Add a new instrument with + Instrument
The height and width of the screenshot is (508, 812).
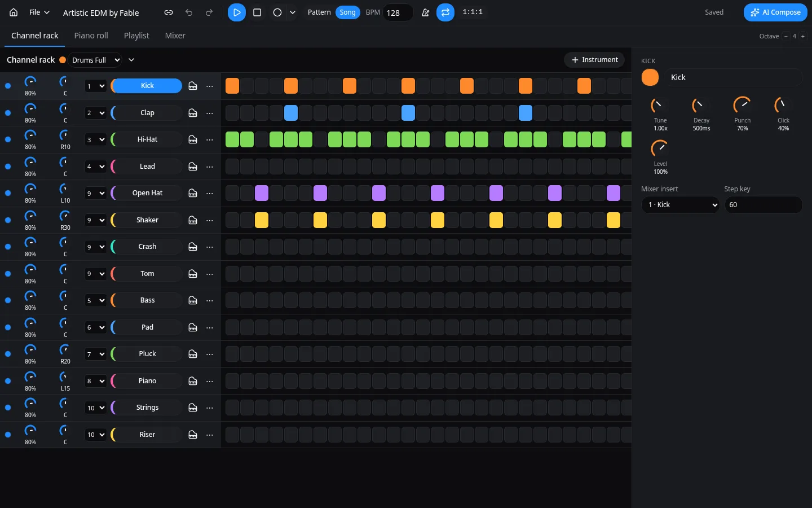click(594, 60)
